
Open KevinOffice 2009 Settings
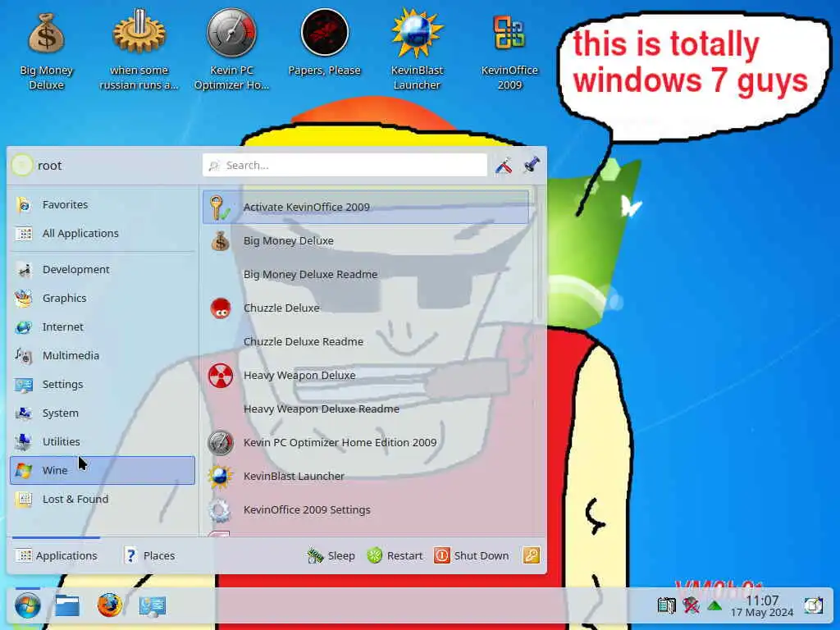point(366,510)
